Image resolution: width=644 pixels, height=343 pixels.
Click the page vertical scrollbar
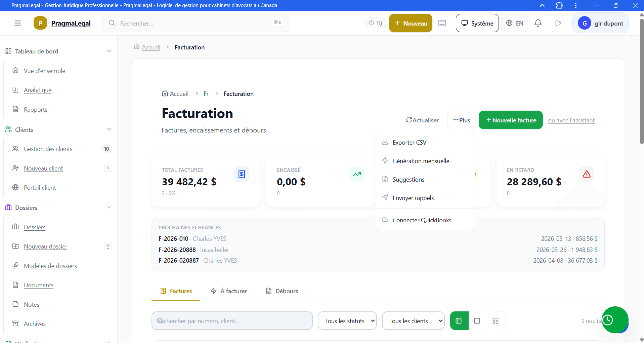(x=641, y=81)
